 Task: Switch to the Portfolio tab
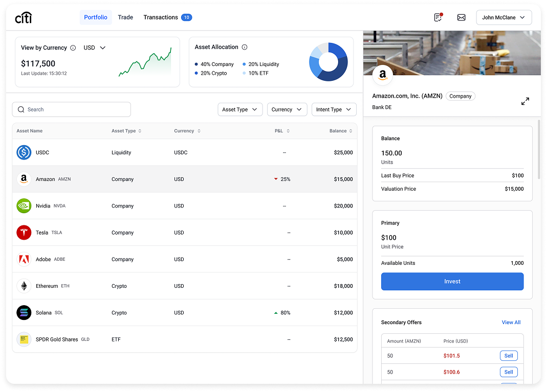[96, 17]
